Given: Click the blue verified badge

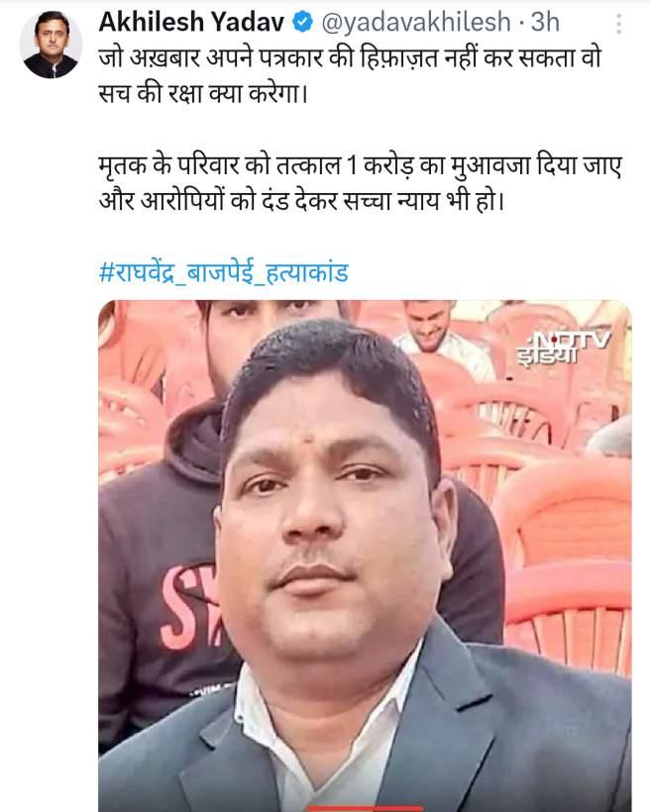Looking at the screenshot, I should [302, 22].
